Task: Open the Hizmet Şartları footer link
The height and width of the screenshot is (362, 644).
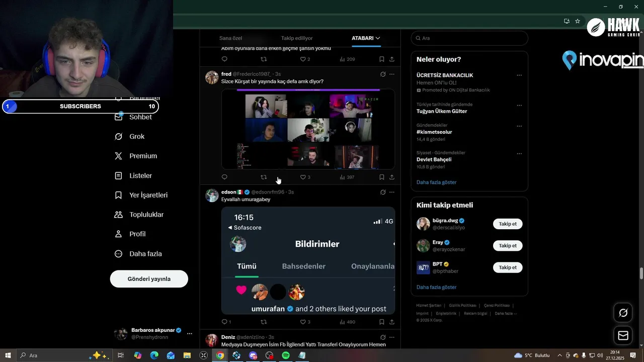Action: [429, 305]
